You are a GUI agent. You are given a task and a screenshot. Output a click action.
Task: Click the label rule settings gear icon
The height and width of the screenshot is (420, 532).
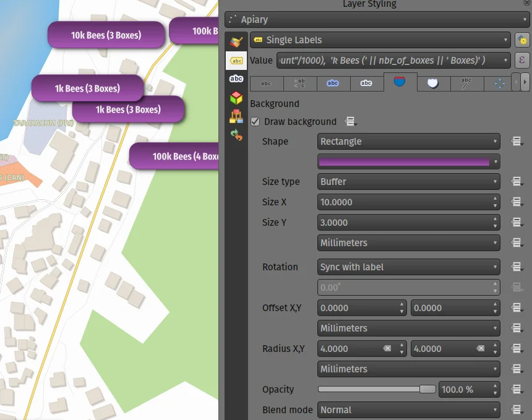[522, 40]
